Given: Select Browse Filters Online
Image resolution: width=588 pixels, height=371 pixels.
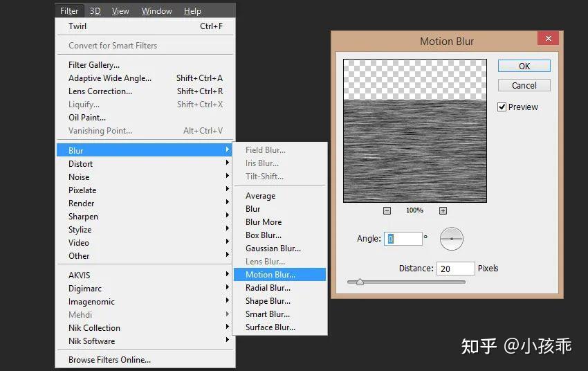Looking at the screenshot, I should (x=145, y=359).
